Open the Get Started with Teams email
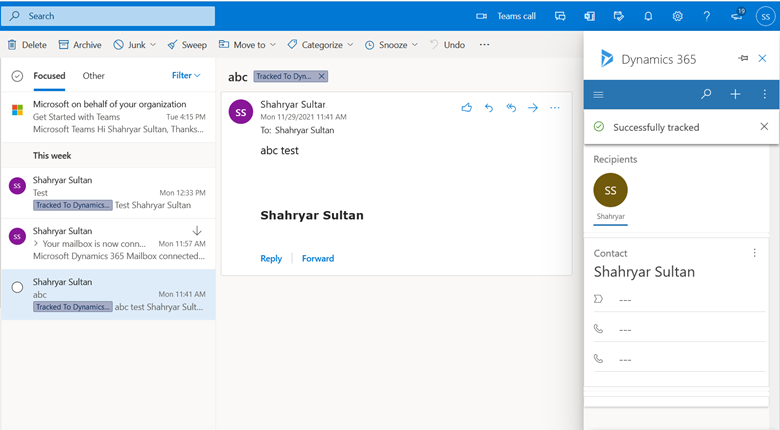The image size is (780, 430). click(x=108, y=117)
